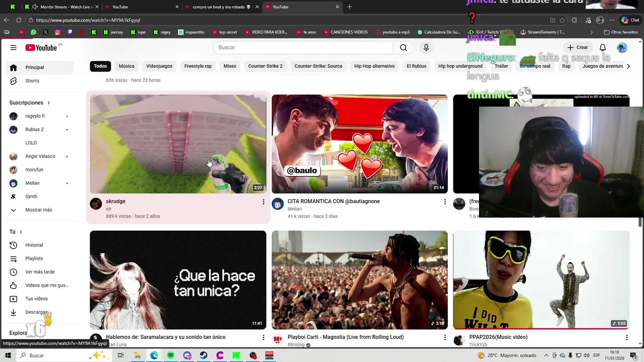Image resolution: width=644 pixels, height=362 pixels.
Task: Open skrudge video thumbnail
Action: pyautogui.click(x=178, y=144)
